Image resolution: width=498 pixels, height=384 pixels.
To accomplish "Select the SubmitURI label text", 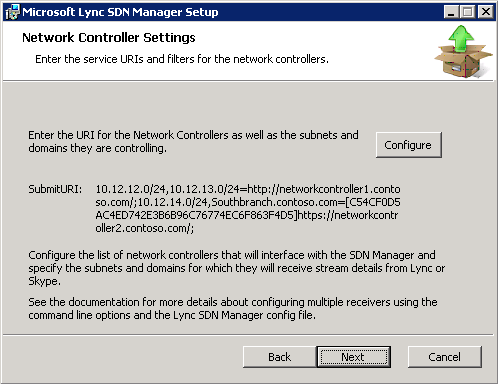I will click(55, 189).
